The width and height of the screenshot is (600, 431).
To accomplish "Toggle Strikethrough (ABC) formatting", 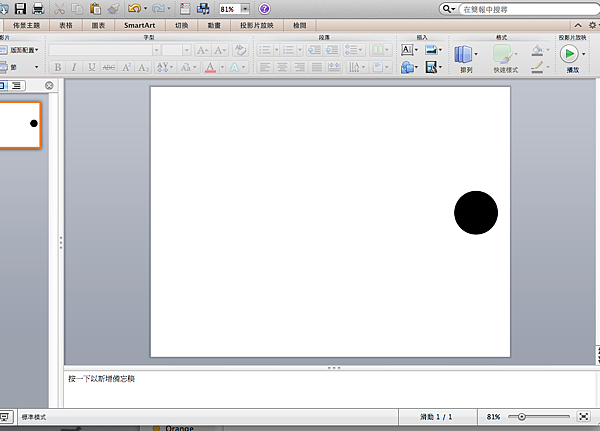I will (x=109, y=68).
